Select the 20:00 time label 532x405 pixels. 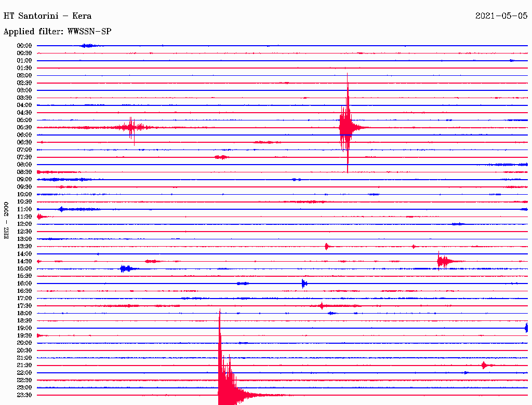point(24,343)
